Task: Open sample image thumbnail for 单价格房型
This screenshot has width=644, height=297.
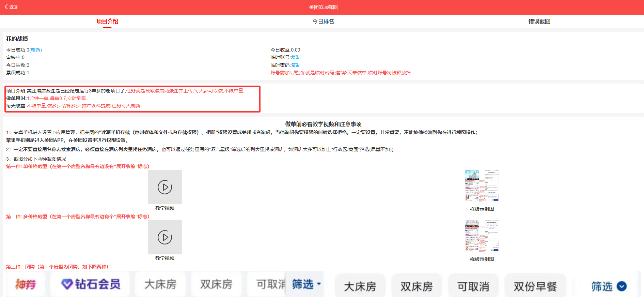Action: (482, 186)
